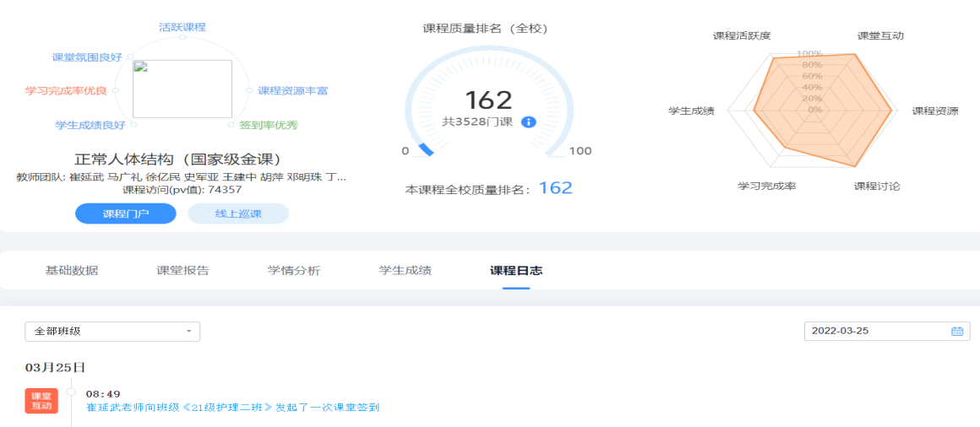Click the info icon beside 共3528门课
The width and height of the screenshot is (980, 427).
click(x=529, y=122)
